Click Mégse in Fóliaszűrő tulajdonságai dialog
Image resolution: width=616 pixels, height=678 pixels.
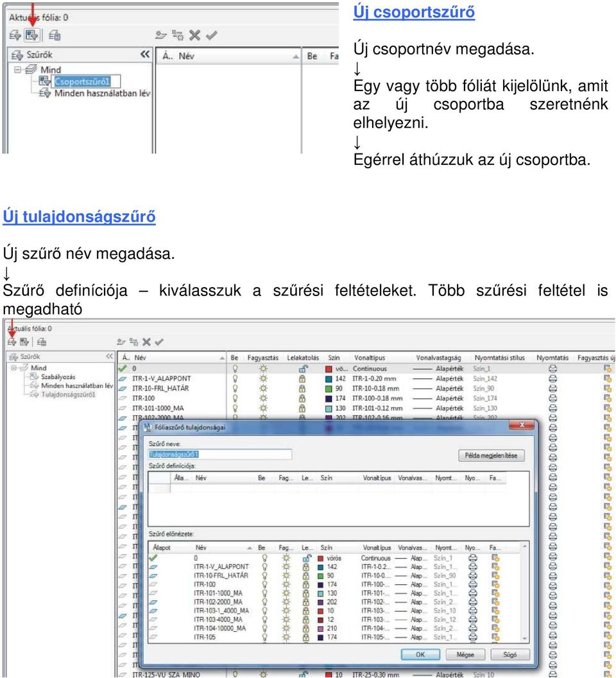click(465, 654)
